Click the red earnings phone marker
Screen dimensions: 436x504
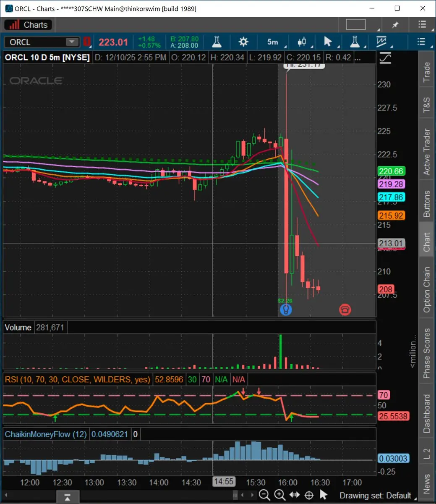click(x=345, y=310)
